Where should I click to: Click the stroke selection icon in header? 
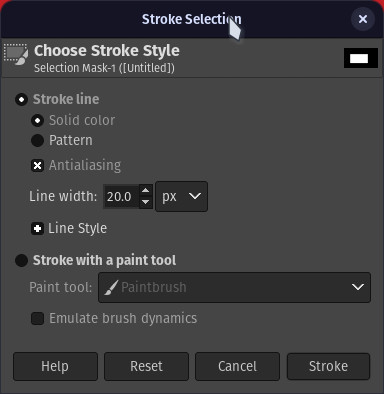(x=16, y=54)
